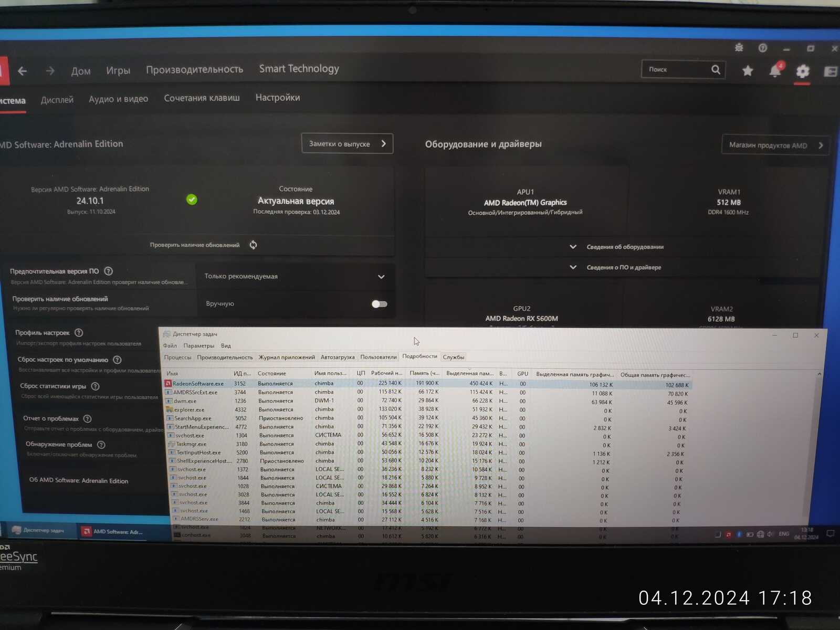Viewport: 840px width, 630px height.
Task: Toggle the Вручную update check switch
Action: coord(379,304)
